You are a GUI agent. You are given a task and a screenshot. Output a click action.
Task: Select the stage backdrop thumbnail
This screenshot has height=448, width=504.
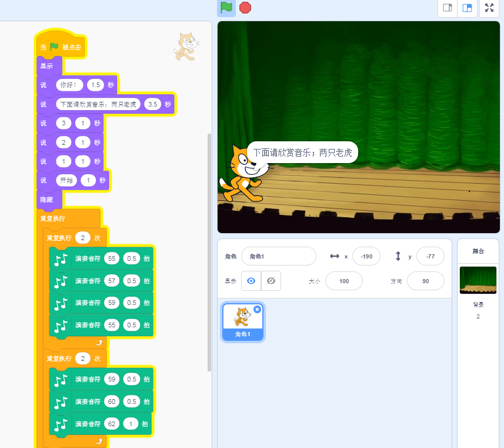point(478,280)
